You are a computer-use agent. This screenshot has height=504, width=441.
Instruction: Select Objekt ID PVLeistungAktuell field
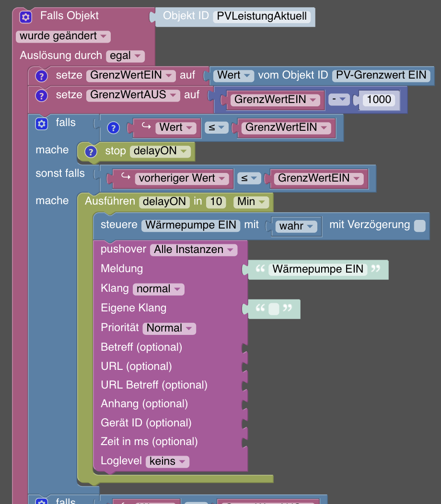[x=262, y=16]
